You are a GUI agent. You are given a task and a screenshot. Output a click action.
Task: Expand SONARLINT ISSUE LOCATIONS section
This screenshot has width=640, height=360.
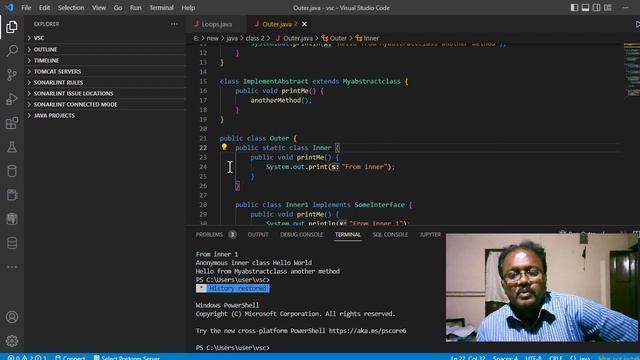[105, 93]
